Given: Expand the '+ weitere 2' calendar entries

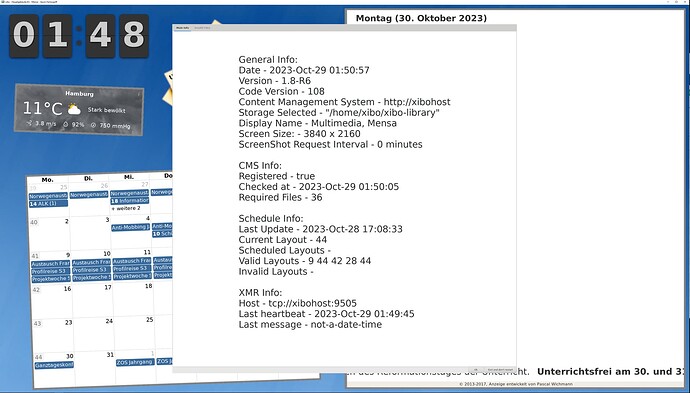Looking at the screenshot, I should (x=126, y=208).
